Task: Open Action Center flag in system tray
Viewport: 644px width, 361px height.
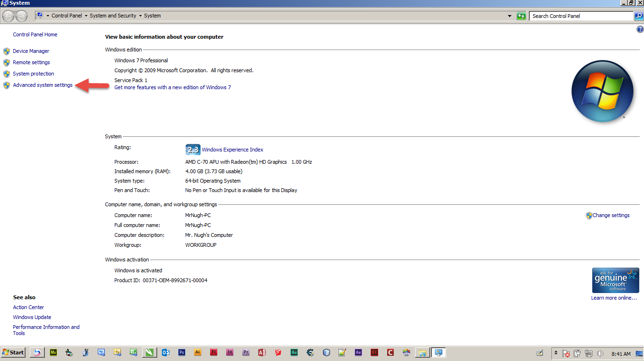Action: click(566, 353)
